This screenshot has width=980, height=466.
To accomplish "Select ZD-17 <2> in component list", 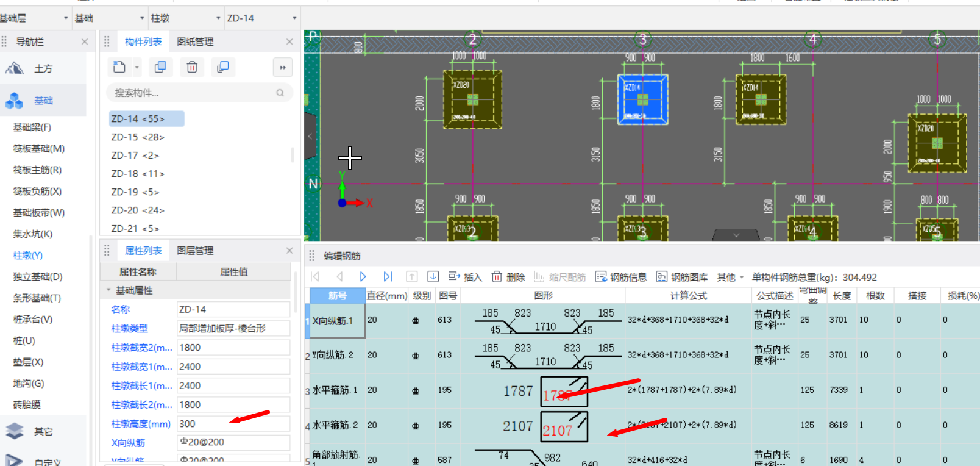I will 135,156.
